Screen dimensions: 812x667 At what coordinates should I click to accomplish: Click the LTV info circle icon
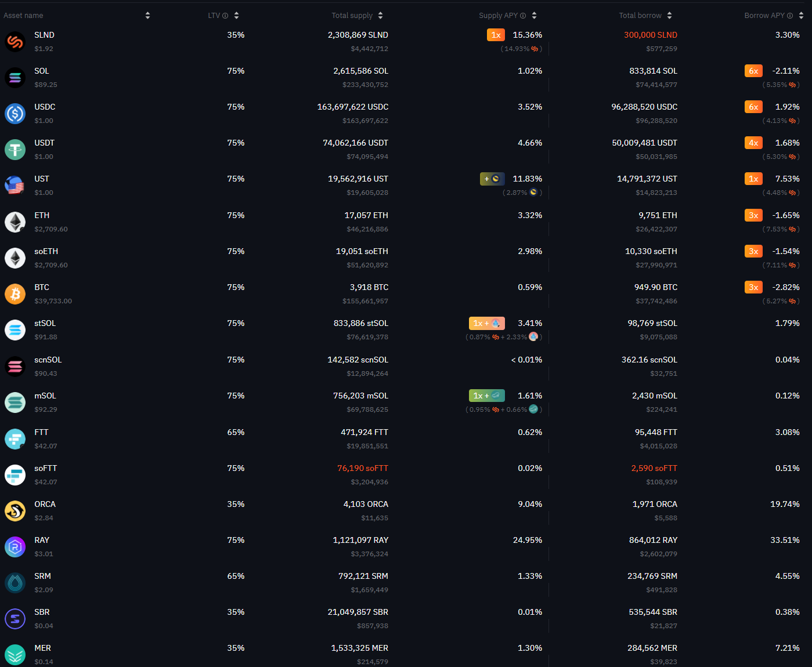[225, 16]
